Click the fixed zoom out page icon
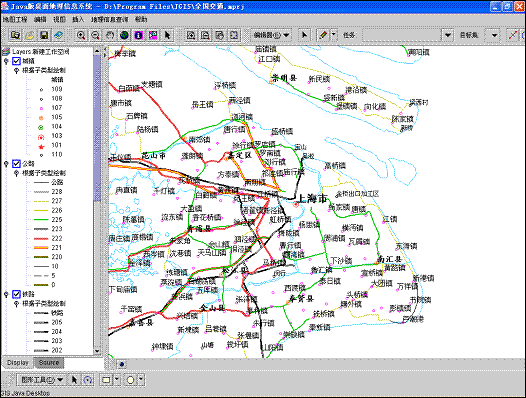The width and height of the screenshot is (526, 398). pos(205,35)
